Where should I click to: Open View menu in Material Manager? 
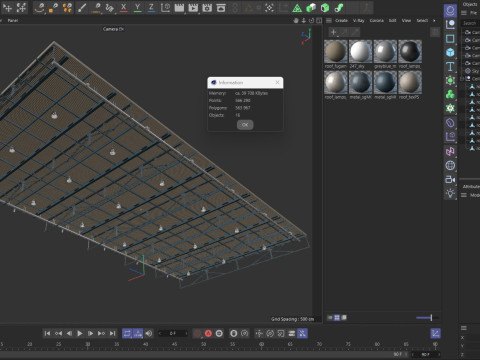pos(406,20)
